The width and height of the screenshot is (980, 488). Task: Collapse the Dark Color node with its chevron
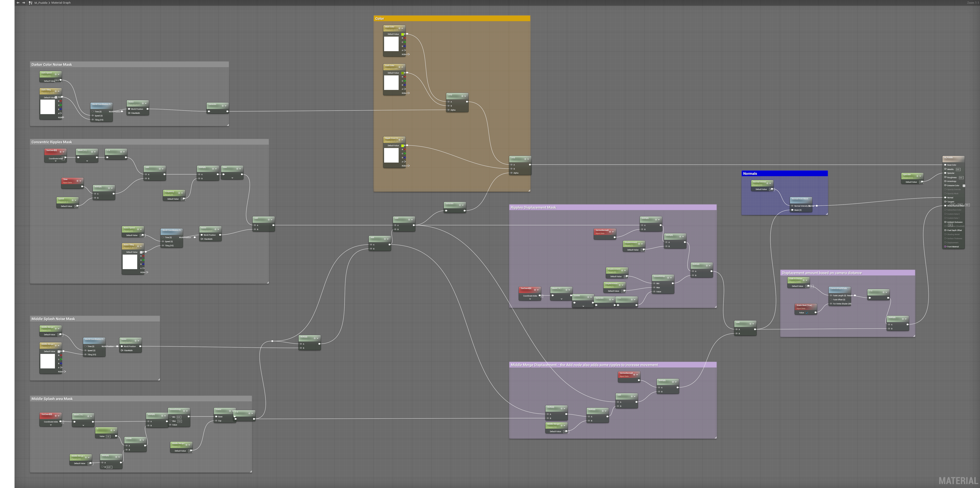click(402, 67)
